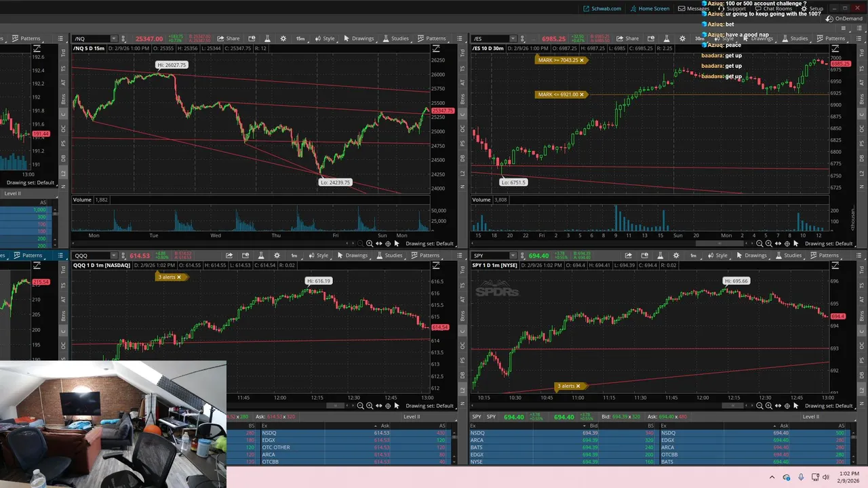The image size is (868, 488).
Task: Click the flask icon on QQQ chart toolbar
Action: point(261,256)
